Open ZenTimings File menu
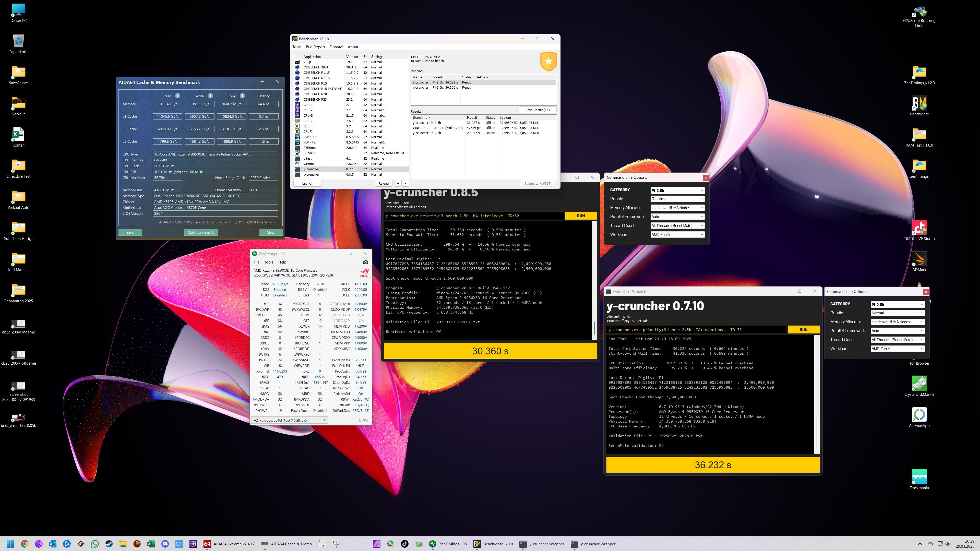Screen dimensions: 980x551 (256, 262)
